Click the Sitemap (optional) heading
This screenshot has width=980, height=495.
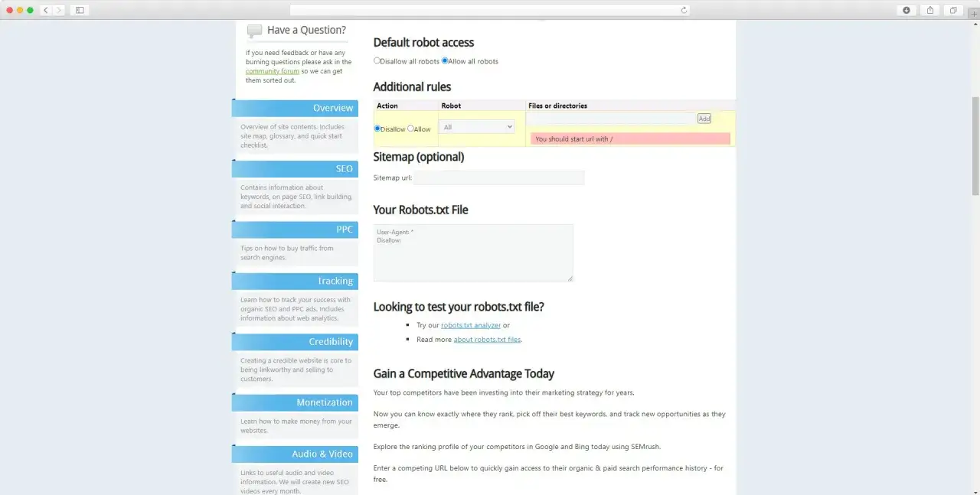coord(419,157)
